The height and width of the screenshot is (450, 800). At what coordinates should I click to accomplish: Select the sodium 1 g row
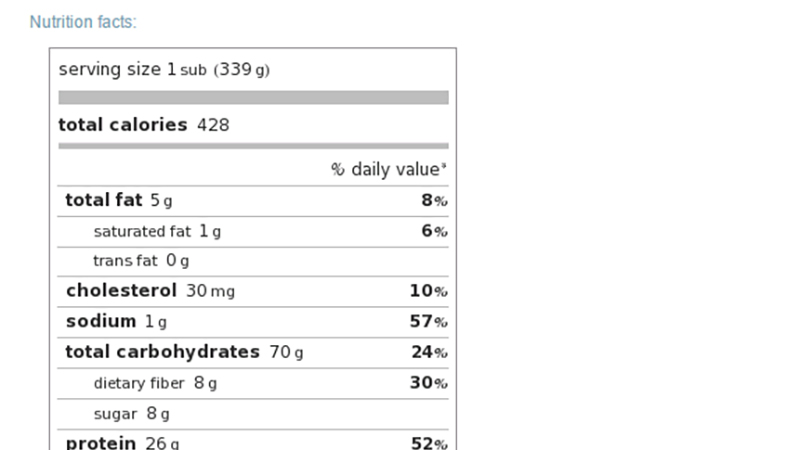coord(253,322)
